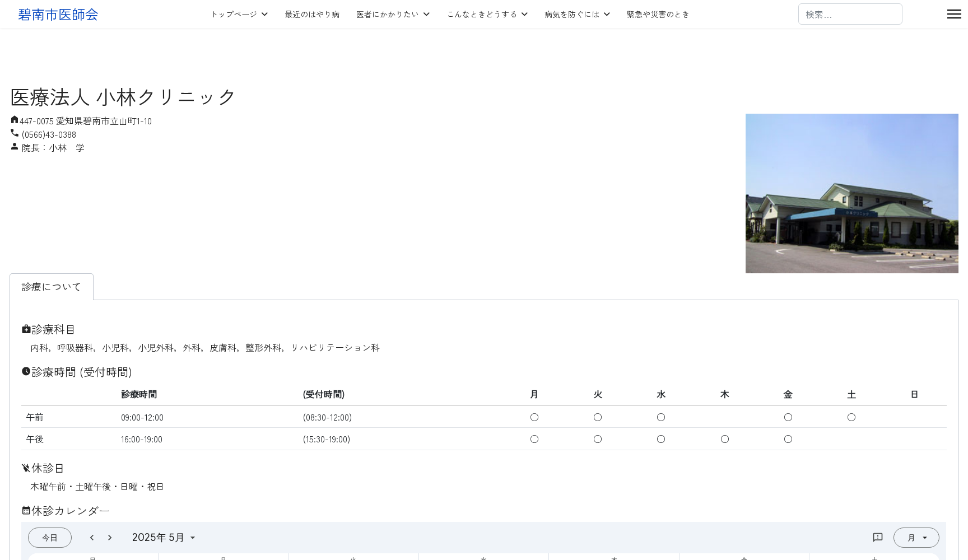Click the 碧南市医師会 site logo link

(x=58, y=14)
